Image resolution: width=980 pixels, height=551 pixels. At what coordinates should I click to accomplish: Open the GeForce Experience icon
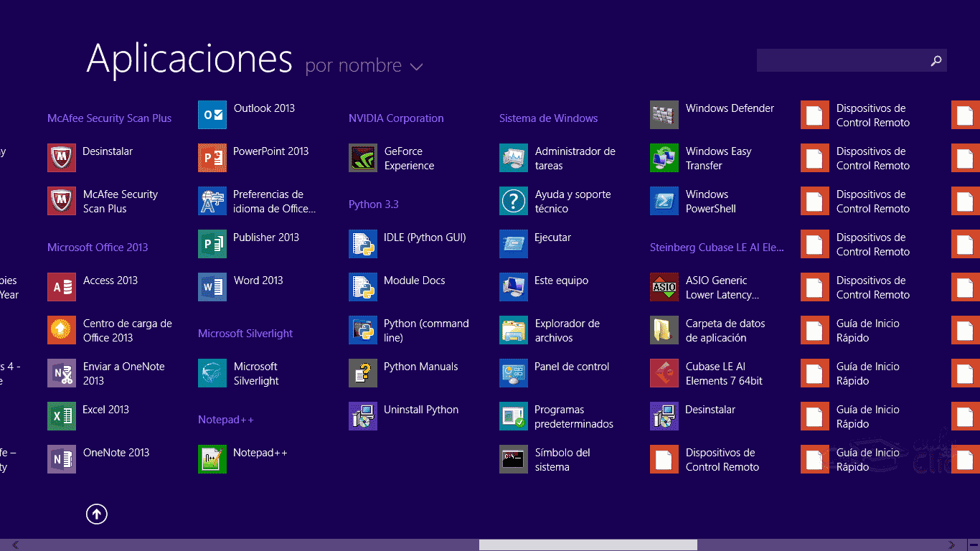(x=363, y=158)
